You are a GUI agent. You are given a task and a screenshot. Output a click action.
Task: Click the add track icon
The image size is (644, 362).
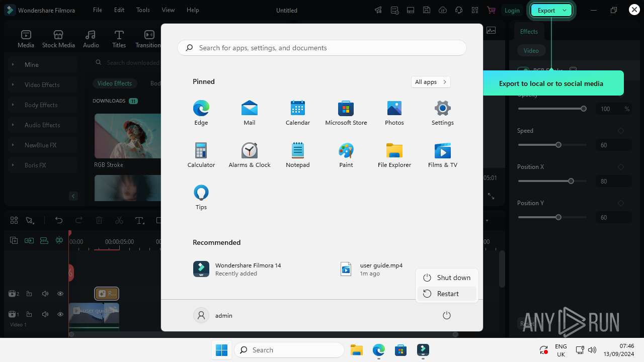[14, 241]
